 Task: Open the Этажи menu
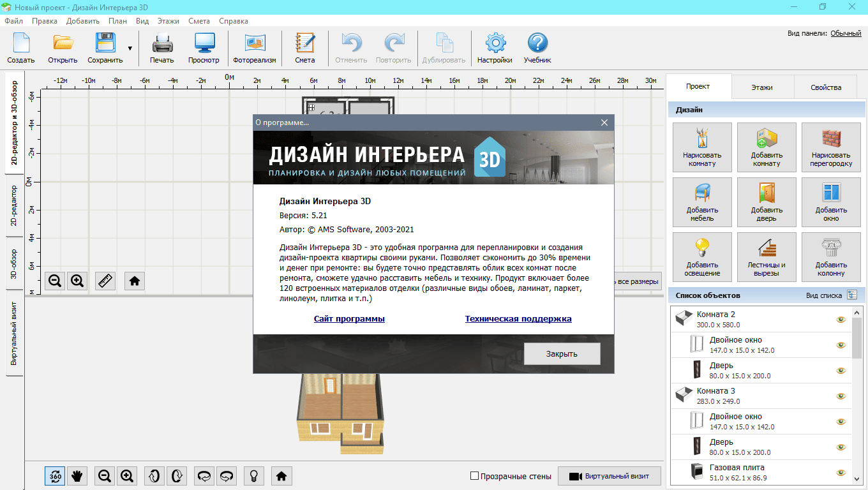(168, 20)
